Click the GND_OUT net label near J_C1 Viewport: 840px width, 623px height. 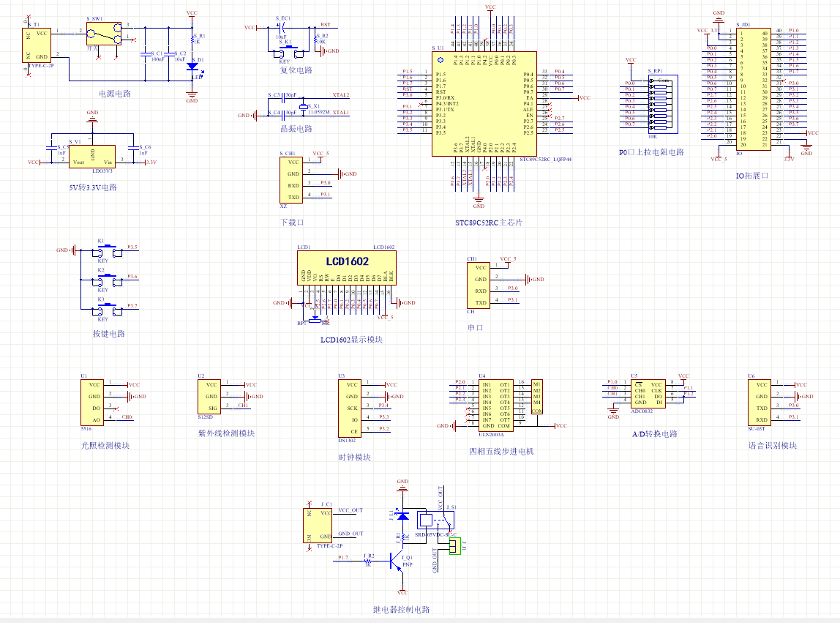pos(350,534)
